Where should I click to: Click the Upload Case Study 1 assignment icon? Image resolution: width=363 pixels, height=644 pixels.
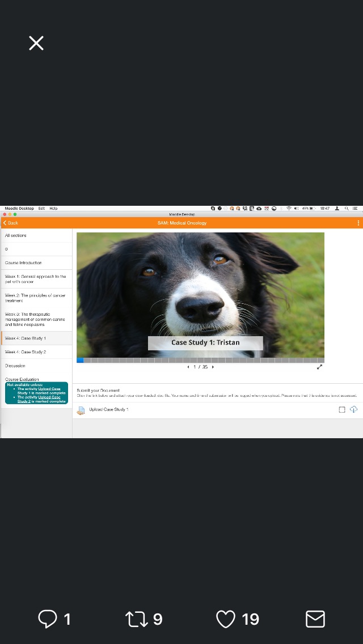pyautogui.click(x=81, y=410)
